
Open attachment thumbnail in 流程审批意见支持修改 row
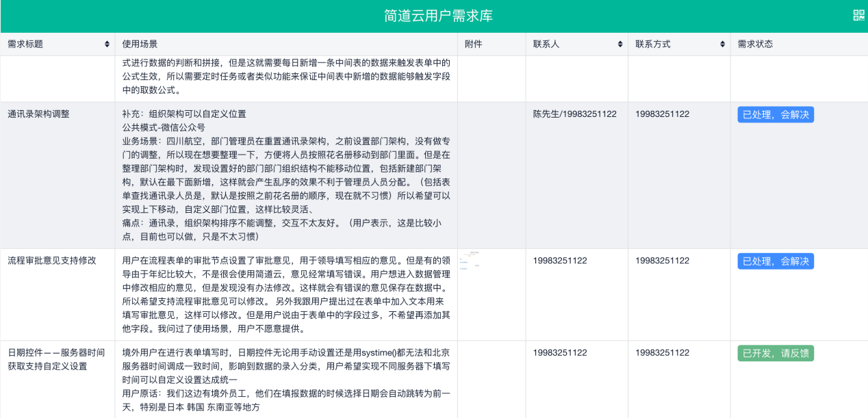(470, 260)
